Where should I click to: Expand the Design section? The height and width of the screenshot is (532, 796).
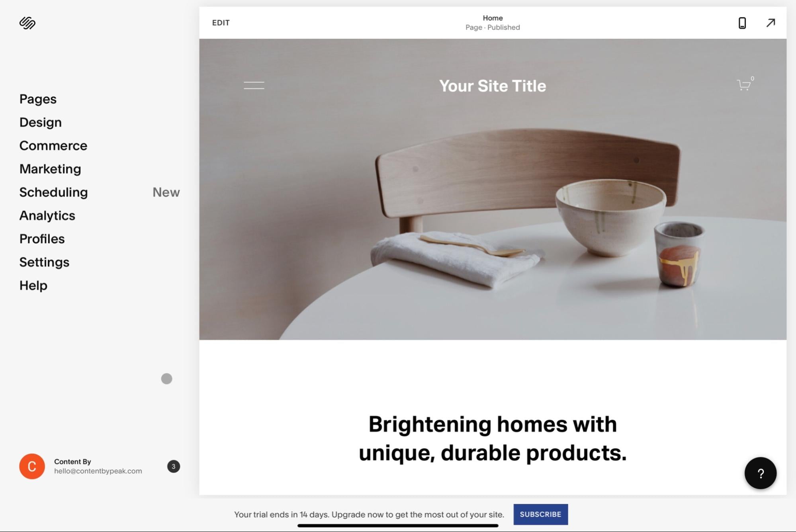pos(40,122)
